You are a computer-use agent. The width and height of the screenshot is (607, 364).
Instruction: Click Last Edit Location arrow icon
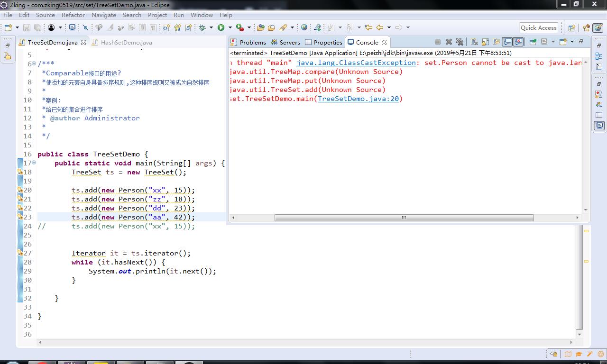pos(368,27)
